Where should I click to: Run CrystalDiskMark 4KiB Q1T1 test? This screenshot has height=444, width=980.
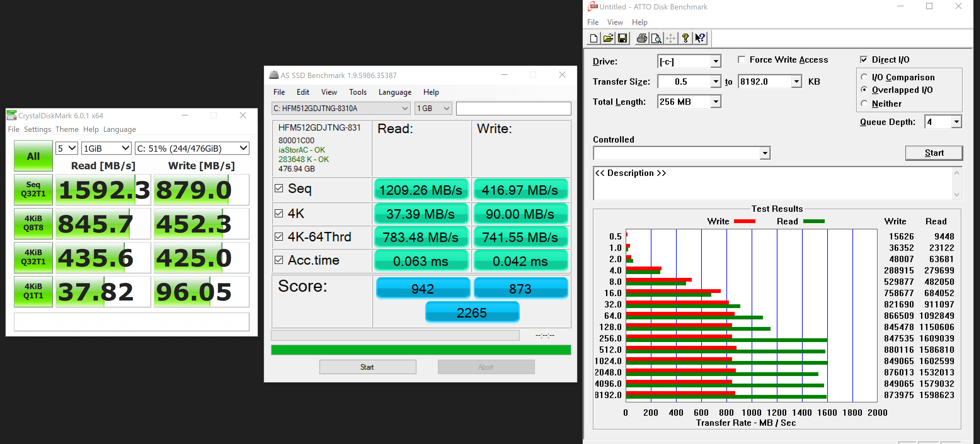coord(33,291)
